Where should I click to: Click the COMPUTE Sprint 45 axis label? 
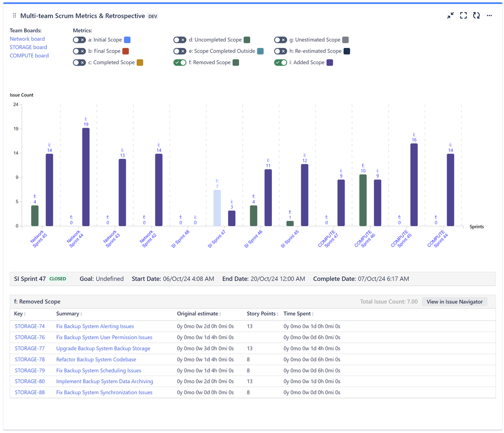pyautogui.click(x=402, y=239)
